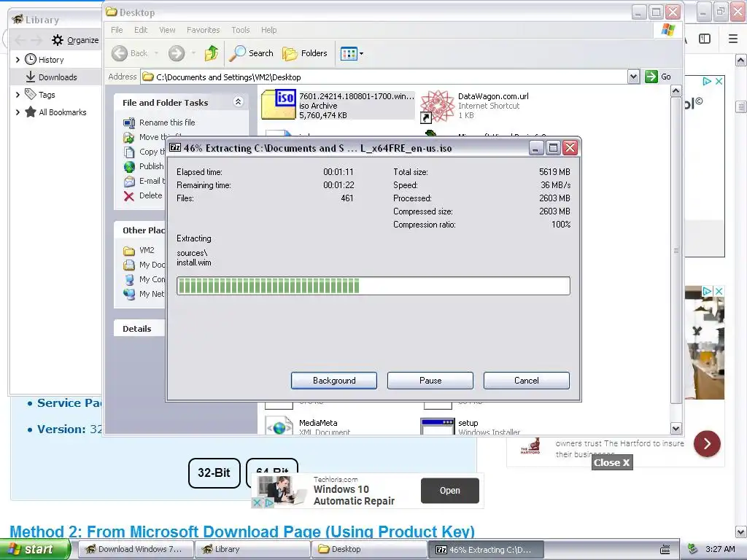747x560 pixels.
Task: Expand History in Library sidebar
Action: (x=18, y=60)
